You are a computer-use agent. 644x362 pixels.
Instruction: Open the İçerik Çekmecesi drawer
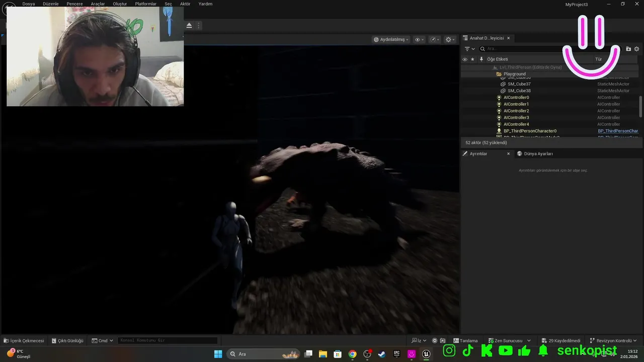coord(24,341)
